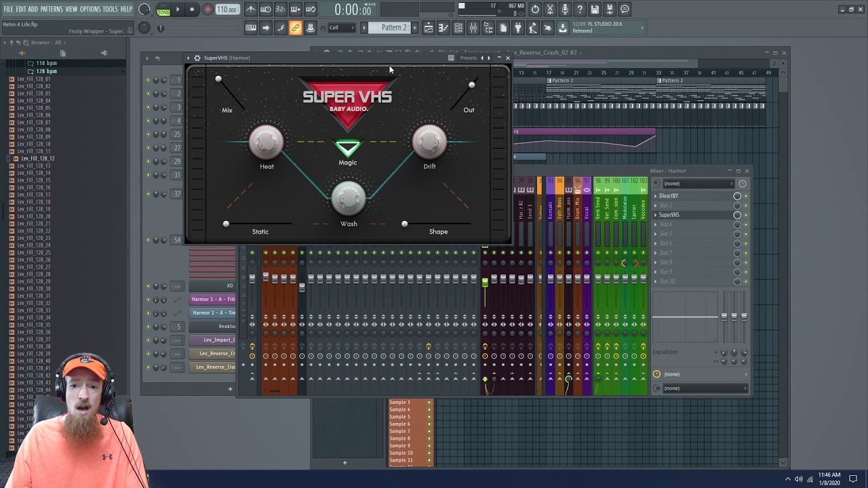
Task: Expand the IHeartNY mixer slot arrow
Action: point(656,196)
